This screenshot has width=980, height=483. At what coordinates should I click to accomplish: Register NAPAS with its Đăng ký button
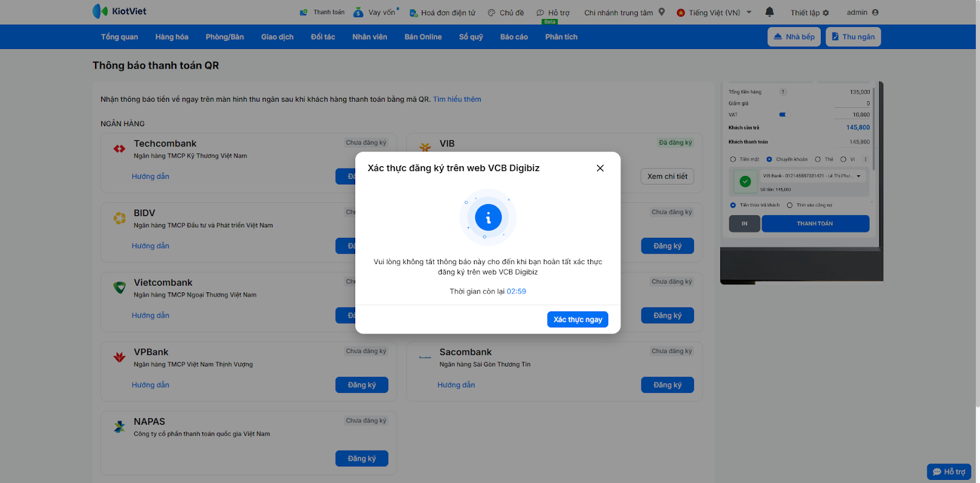pyautogui.click(x=362, y=458)
